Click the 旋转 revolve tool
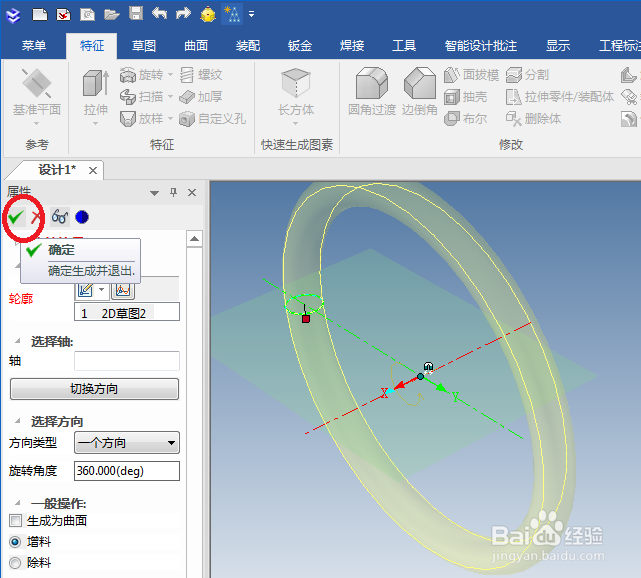 pyautogui.click(x=141, y=75)
